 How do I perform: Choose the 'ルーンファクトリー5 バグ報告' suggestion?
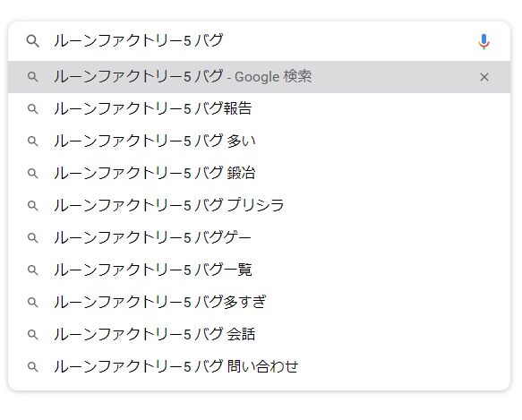259,109
